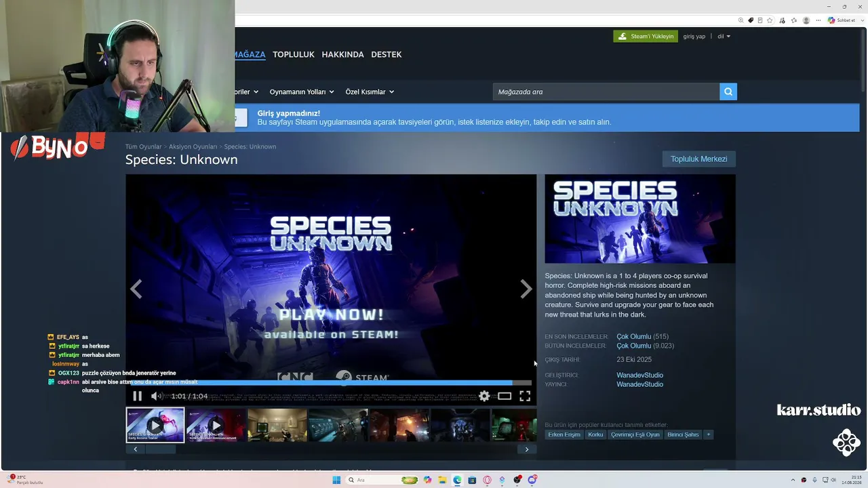
Task: Open the developer WanadevStudio link
Action: pyautogui.click(x=640, y=375)
